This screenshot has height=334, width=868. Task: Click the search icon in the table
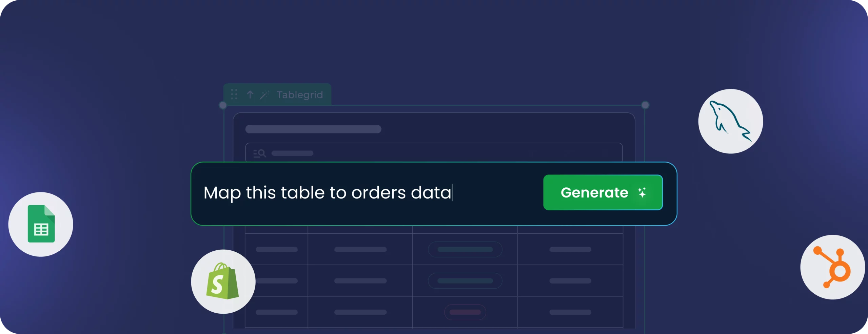point(260,153)
